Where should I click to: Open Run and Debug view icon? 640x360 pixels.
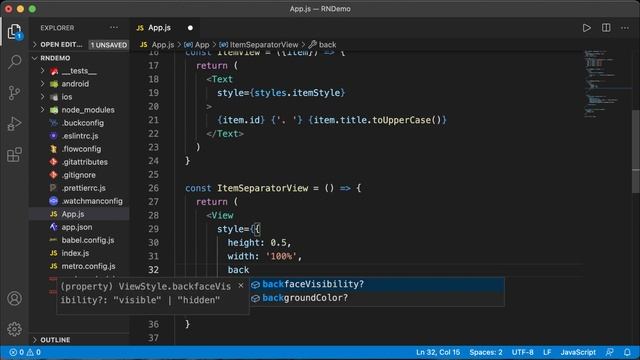pyautogui.click(x=14, y=124)
